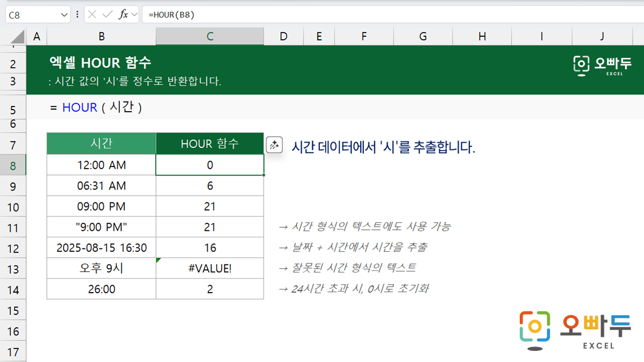
Task: Click the Select All corner triangle
Action: [x=18, y=37]
